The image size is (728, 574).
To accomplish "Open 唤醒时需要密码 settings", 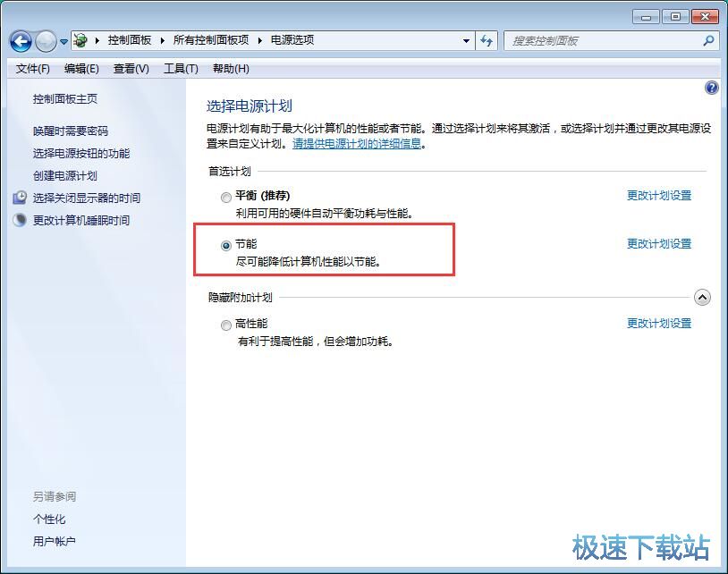I will (70, 131).
